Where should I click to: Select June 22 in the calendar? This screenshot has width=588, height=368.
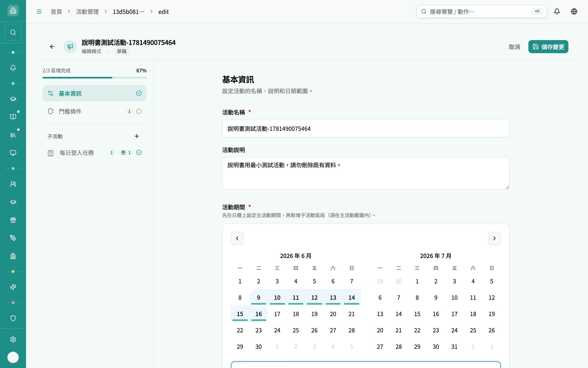[x=240, y=330]
